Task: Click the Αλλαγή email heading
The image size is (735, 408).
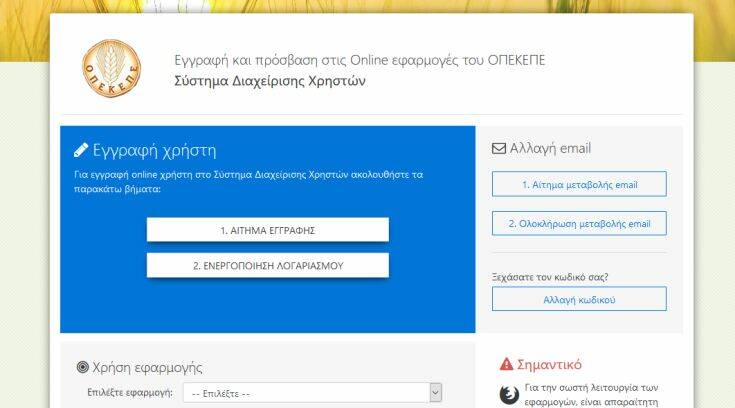Action: pyautogui.click(x=550, y=149)
